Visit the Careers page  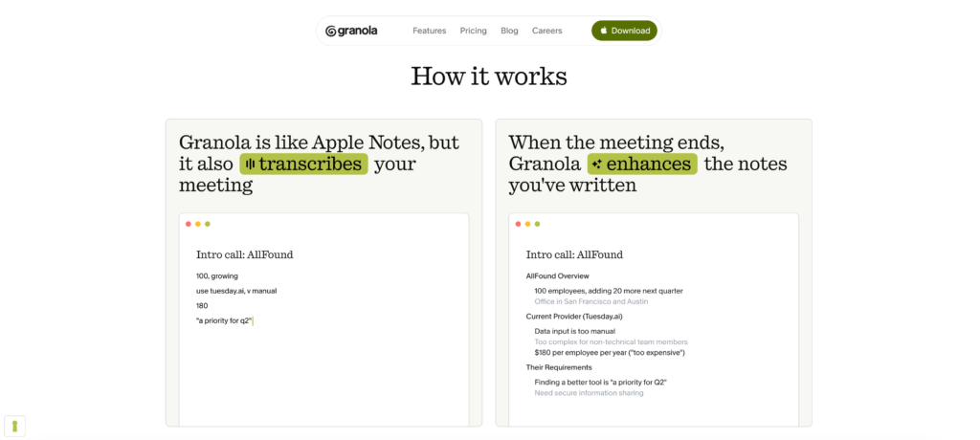547,31
